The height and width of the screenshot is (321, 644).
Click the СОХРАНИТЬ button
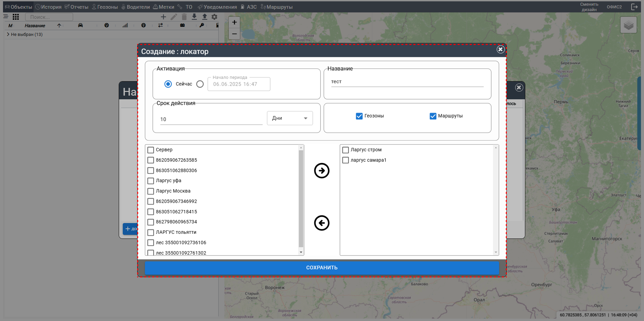coord(322,268)
